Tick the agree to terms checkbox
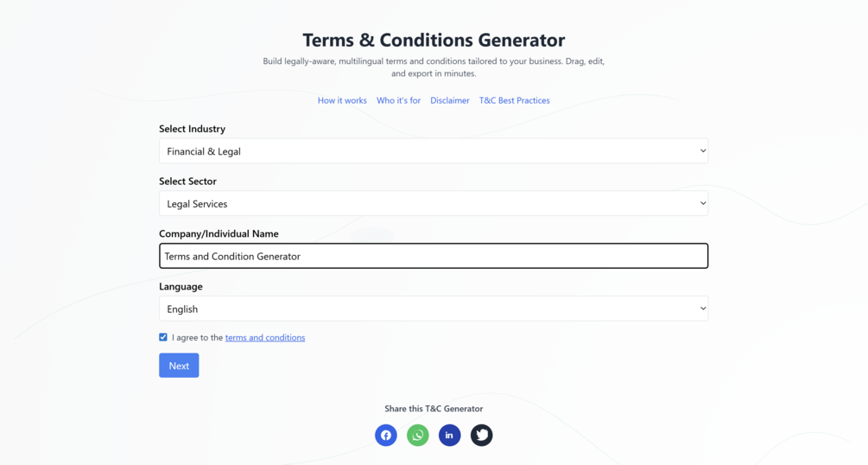Screen dimensions: 868x465 [x=163, y=337]
